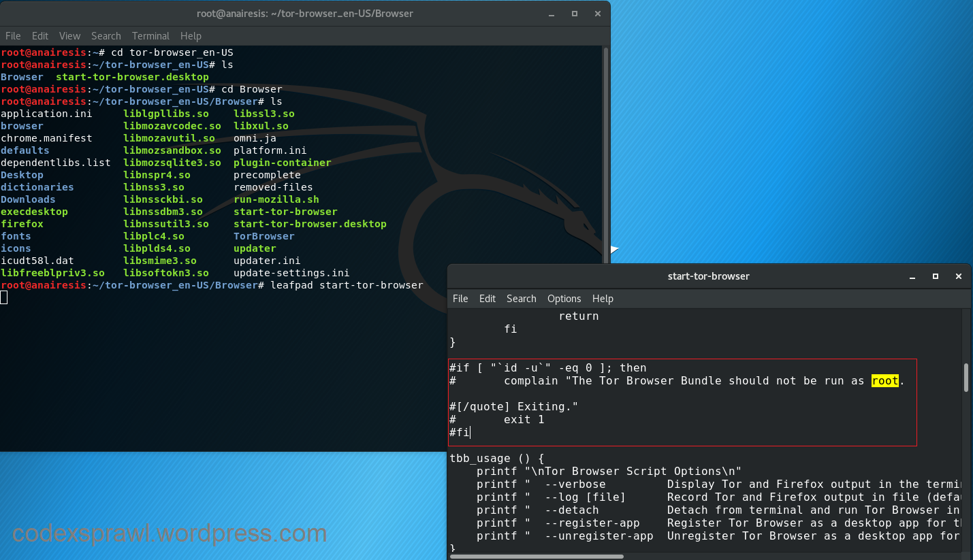The width and height of the screenshot is (973, 560).
Task: Click the Leafpad 'start-tor-browser' title bar
Action: click(709, 276)
